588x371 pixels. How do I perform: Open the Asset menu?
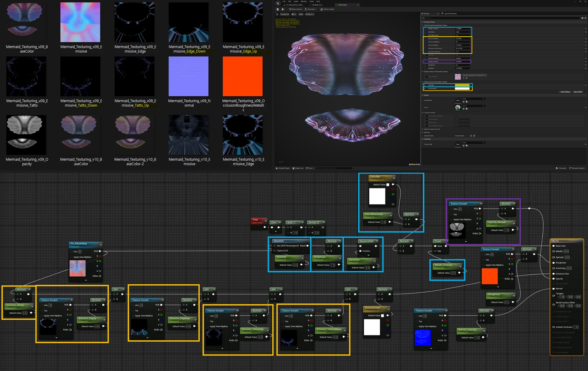pos(296,2)
